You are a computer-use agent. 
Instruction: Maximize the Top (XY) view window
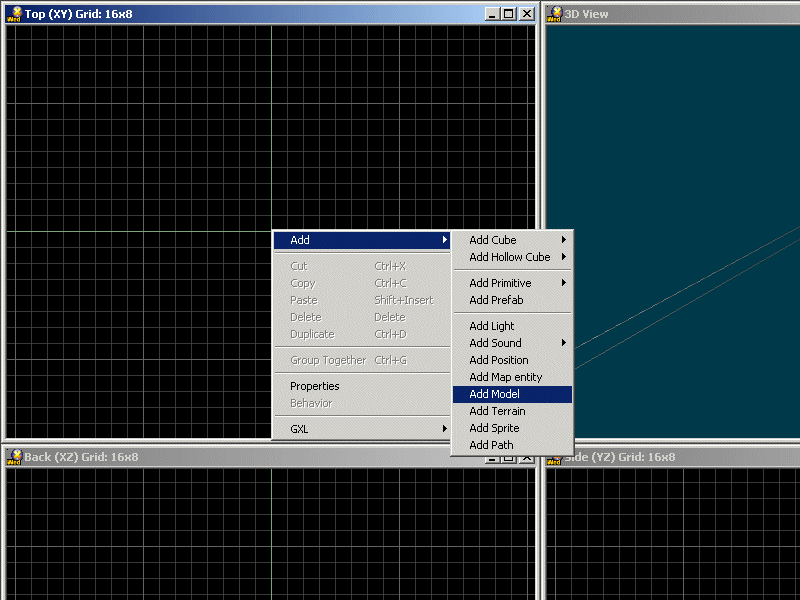click(x=509, y=14)
